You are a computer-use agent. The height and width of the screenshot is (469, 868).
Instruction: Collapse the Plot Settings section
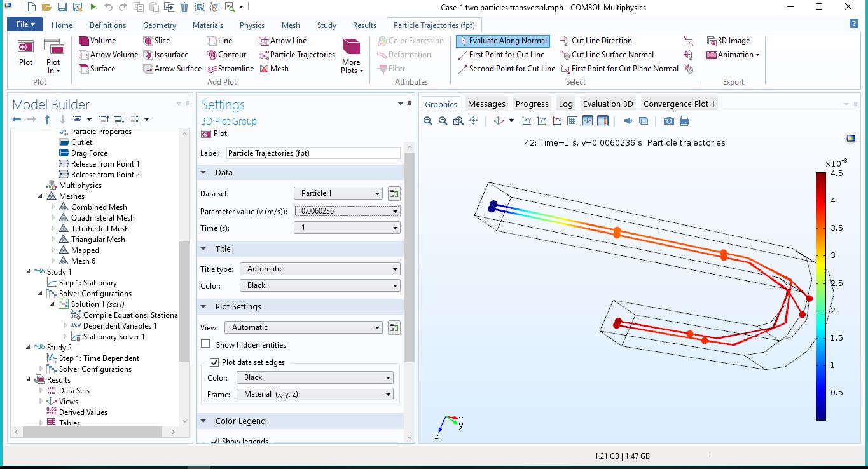click(x=203, y=306)
